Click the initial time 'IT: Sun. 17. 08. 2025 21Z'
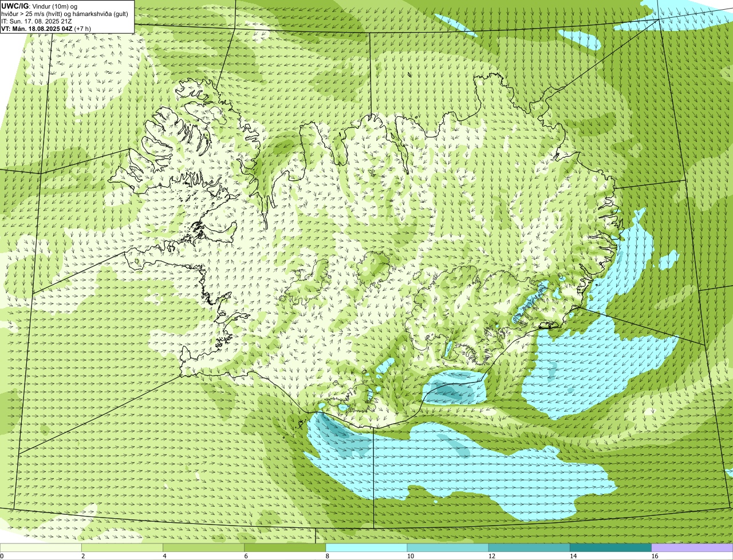This screenshot has height=560, width=733. tap(36, 21)
